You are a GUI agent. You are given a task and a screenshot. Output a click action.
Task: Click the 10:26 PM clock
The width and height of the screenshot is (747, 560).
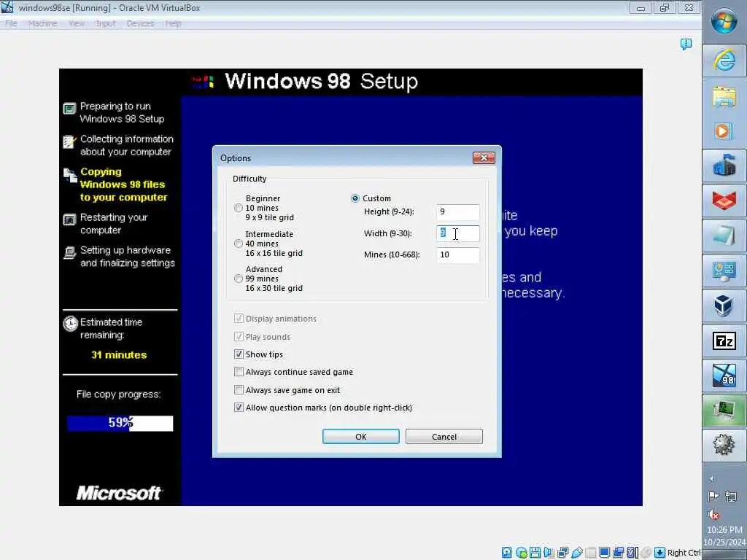pos(724,529)
